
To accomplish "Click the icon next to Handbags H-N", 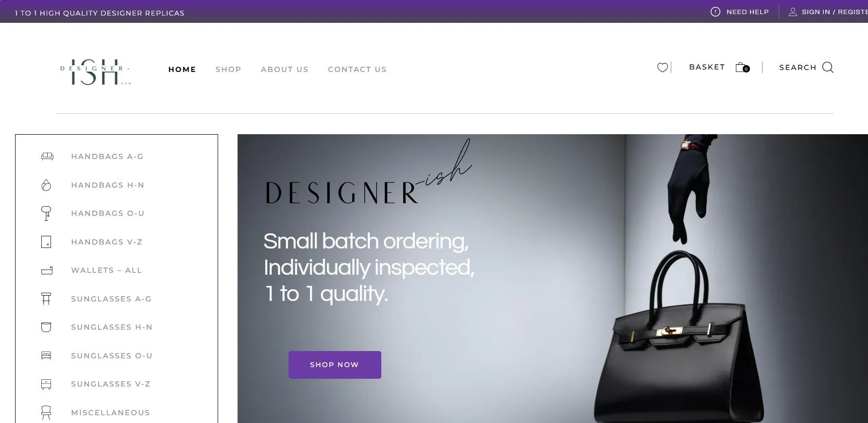I will pyautogui.click(x=46, y=185).
